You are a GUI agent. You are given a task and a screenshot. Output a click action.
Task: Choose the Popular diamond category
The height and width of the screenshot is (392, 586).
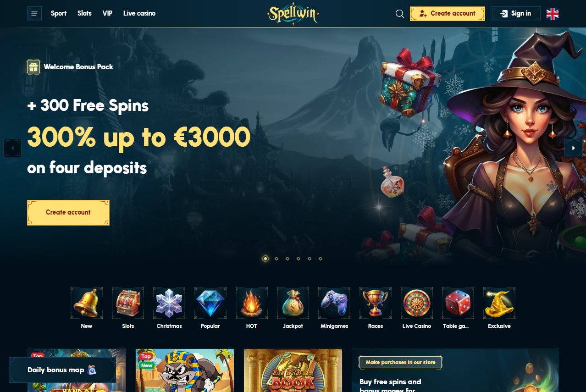pos(210,303)
